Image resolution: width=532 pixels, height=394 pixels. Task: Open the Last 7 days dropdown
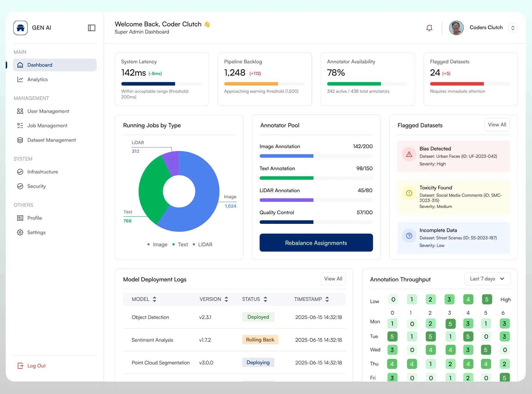[487, 279]
